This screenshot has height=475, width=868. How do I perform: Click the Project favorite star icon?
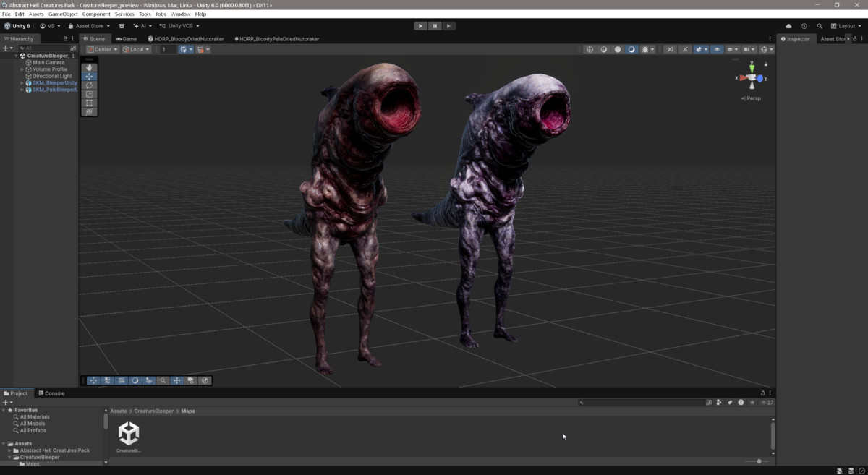coord(752,403)
